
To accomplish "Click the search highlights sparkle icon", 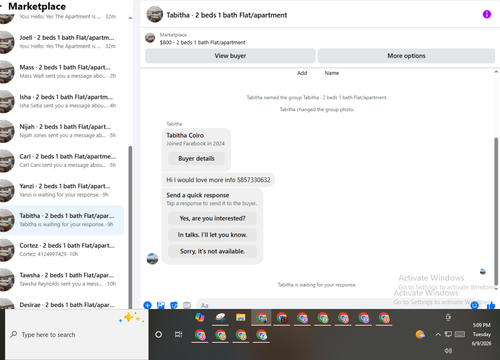I will point(132,318).
